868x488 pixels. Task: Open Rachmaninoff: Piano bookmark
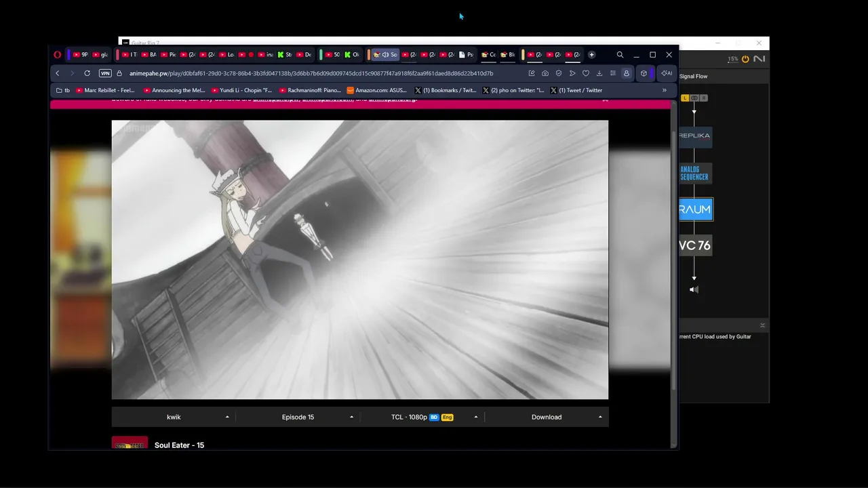310,90
